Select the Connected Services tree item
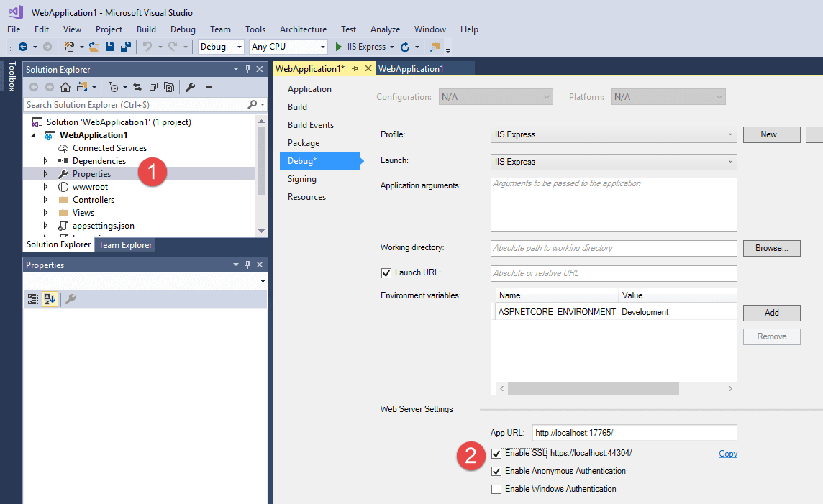The width and height of the screenshot is (823, 504). pos(109,148)
